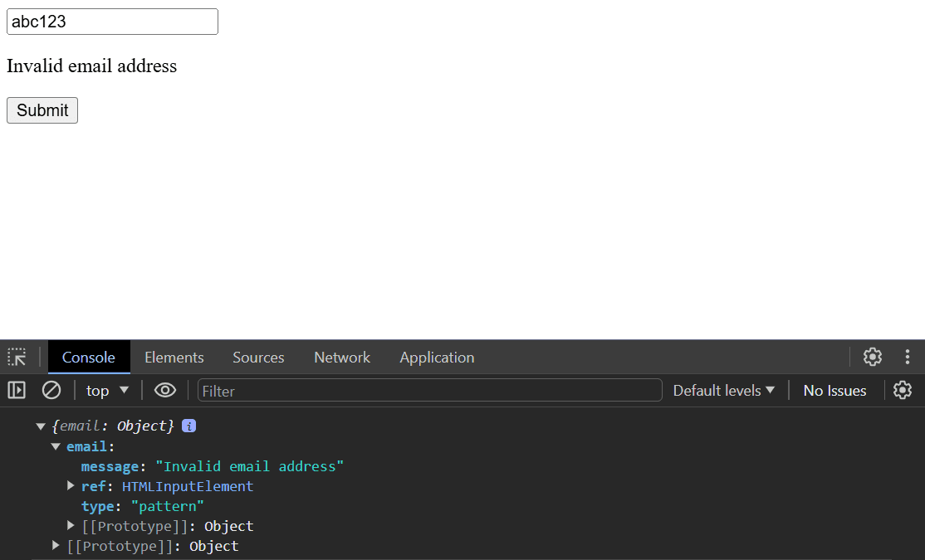Toggle the console sidebar panel icon
The image size is (925, 560).
click(x=17, y=390)
